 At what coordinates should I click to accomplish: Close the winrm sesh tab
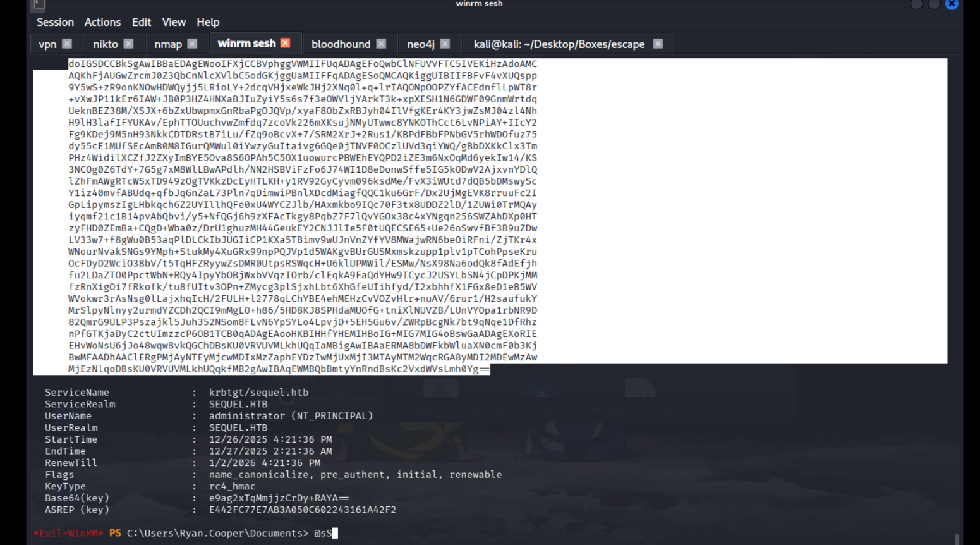coord(286,43)
